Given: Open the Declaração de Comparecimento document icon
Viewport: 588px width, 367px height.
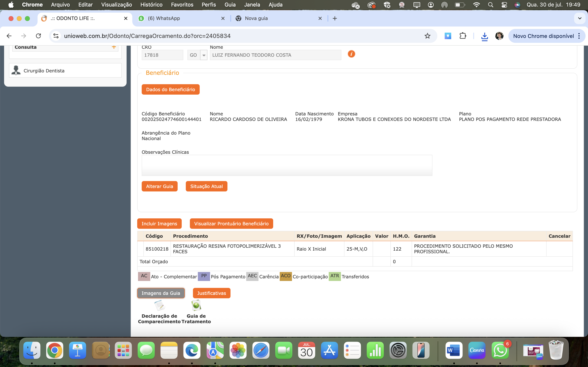Looking at the screenshot, I should tap(160, 305).
